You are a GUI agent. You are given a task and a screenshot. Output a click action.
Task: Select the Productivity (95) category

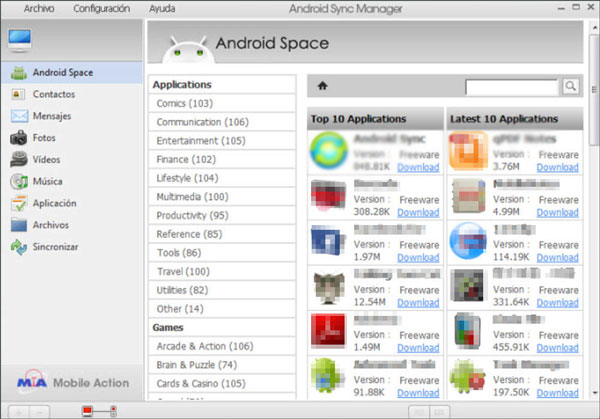tap(222, 215)
